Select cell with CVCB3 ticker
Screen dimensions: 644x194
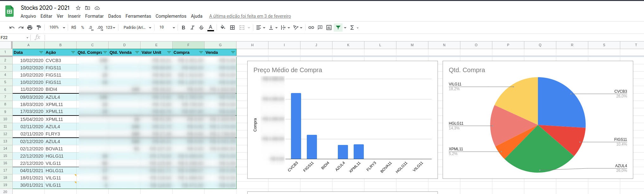(x=60, y=60)
